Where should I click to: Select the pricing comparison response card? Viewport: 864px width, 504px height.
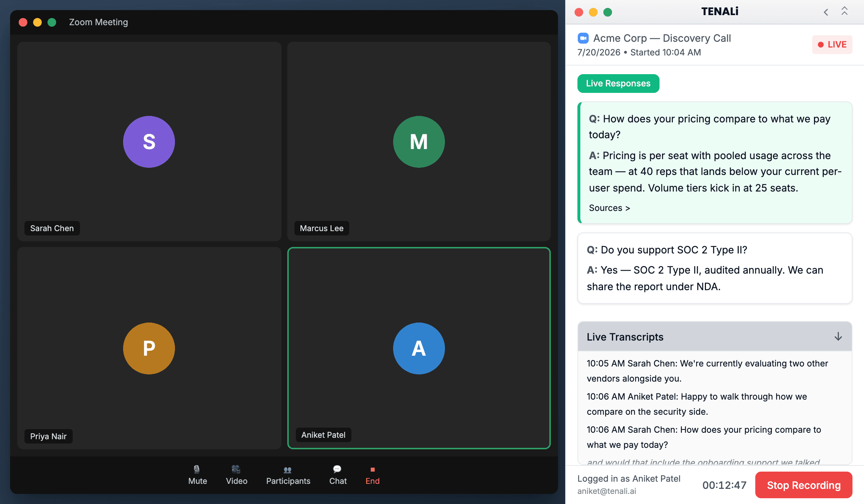[x=715, y=163]
